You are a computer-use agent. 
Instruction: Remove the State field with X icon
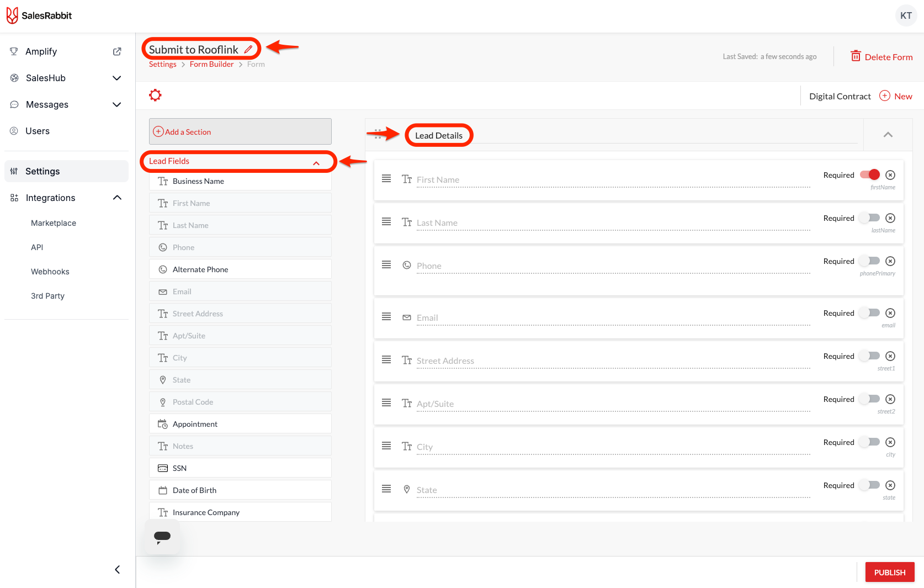point(890,485)
